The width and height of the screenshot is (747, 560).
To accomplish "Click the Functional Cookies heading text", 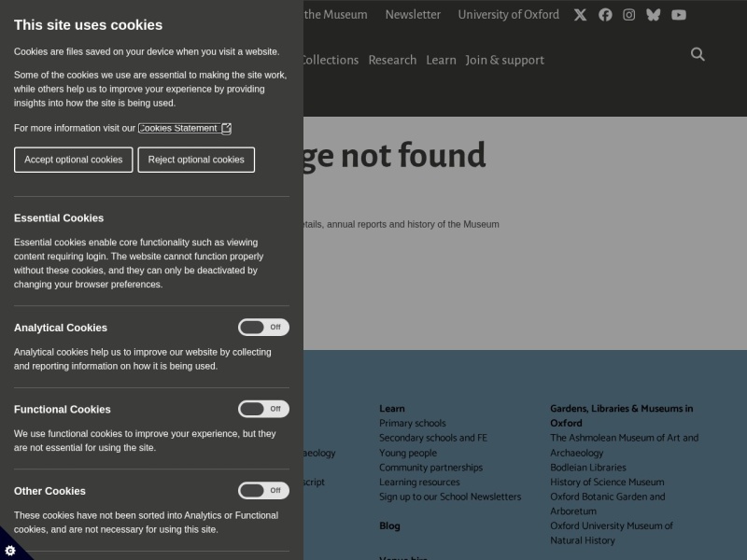I will point(62,409).
